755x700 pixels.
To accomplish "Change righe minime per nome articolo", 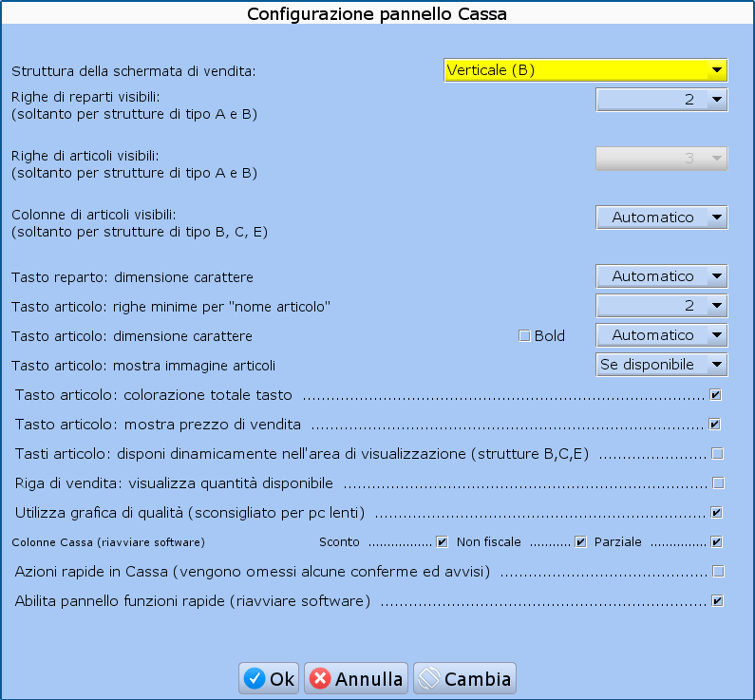I will (x=661, y=306).
